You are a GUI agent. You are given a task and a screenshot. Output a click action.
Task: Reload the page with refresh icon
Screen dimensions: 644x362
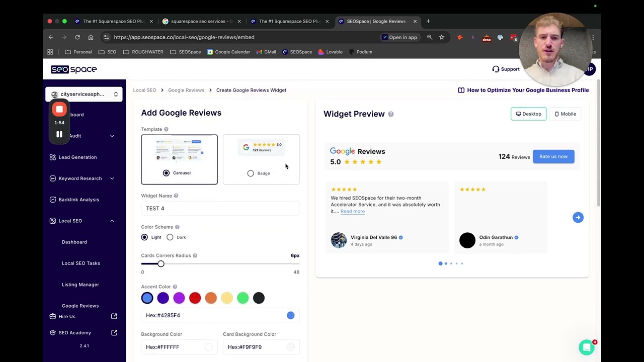(77, 37)
